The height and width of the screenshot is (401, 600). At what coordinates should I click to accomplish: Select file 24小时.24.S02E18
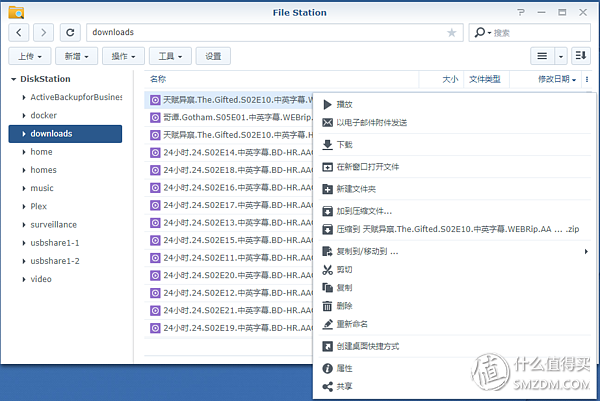(229, 170)
